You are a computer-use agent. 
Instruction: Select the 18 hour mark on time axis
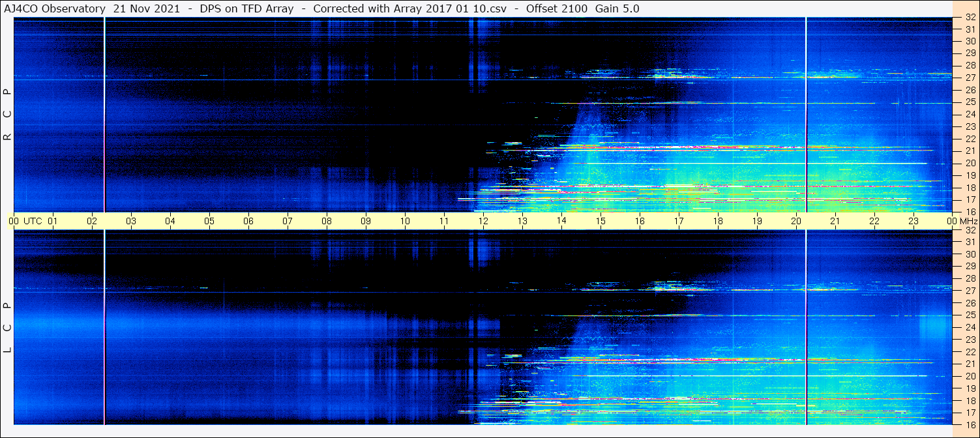[x=718, y=221]
